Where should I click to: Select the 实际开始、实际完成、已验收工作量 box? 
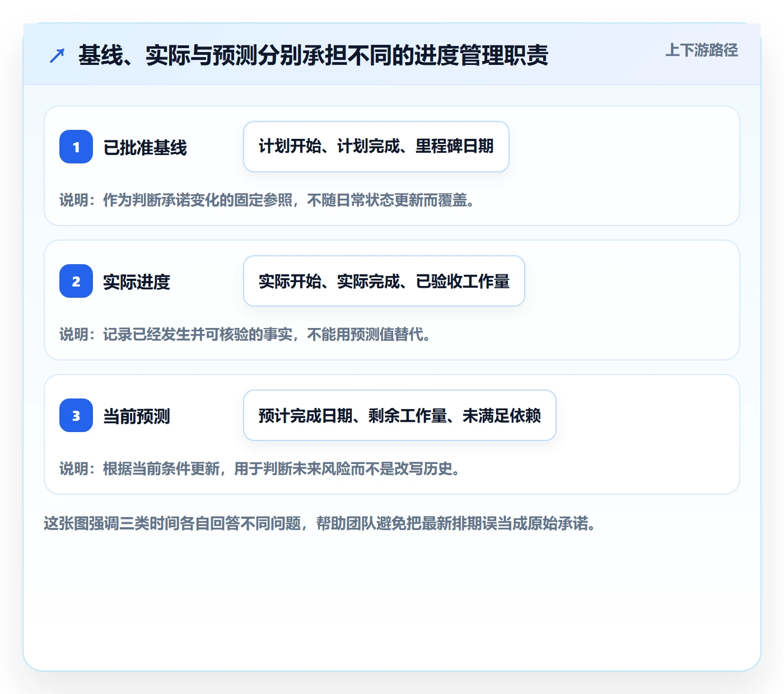tap(384, 281)
